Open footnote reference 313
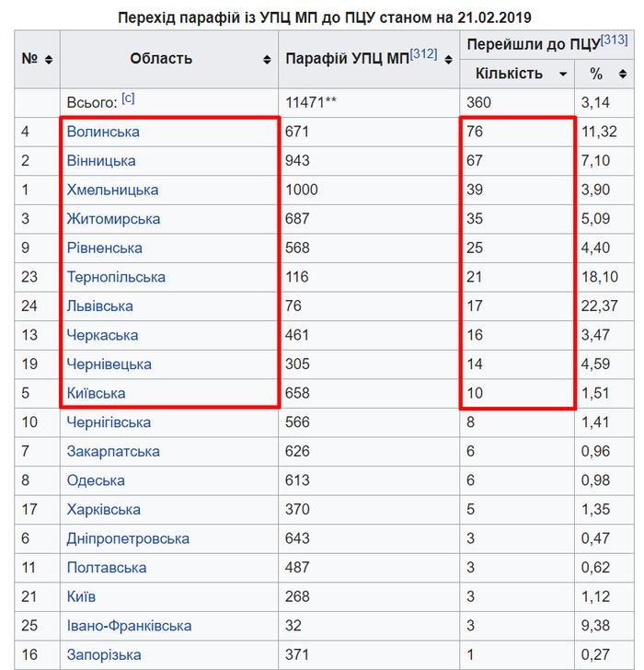The height and width of the screenshot is (670, 644). 614,40
